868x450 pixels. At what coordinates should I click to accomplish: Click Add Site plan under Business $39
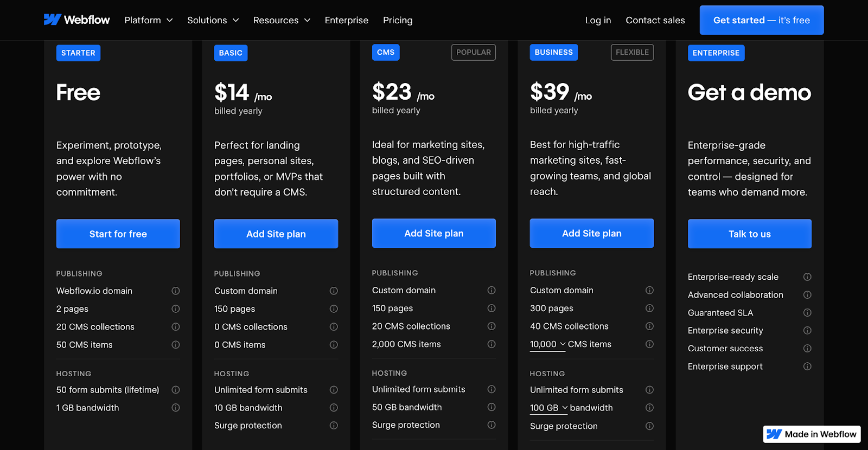pos(592,233)
